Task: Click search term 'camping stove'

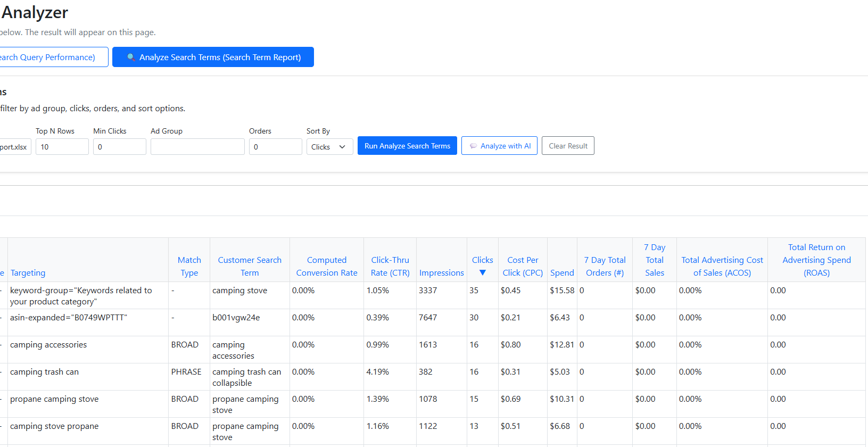Action: [x=239, y=290]
